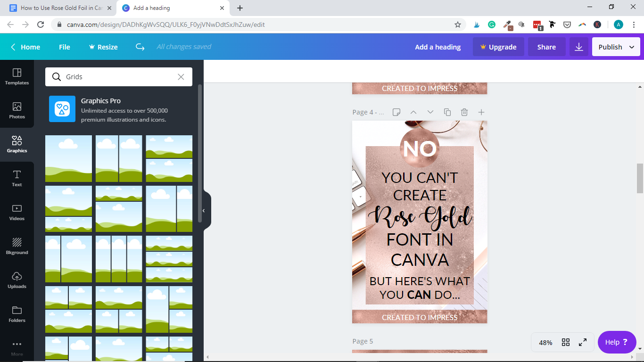Screen dimensions: 644x362
Task: Add the three vertical columns grid
Action: [119, 259]
